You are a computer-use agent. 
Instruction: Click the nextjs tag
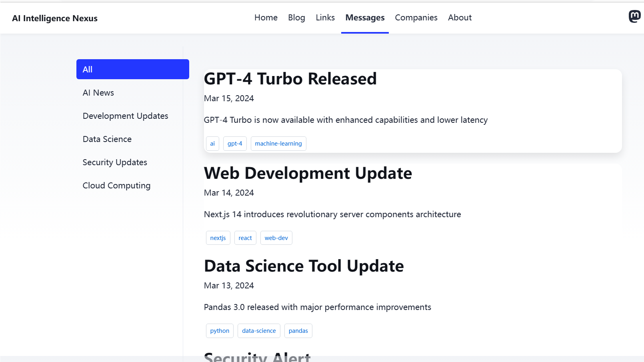pos(218,238)
